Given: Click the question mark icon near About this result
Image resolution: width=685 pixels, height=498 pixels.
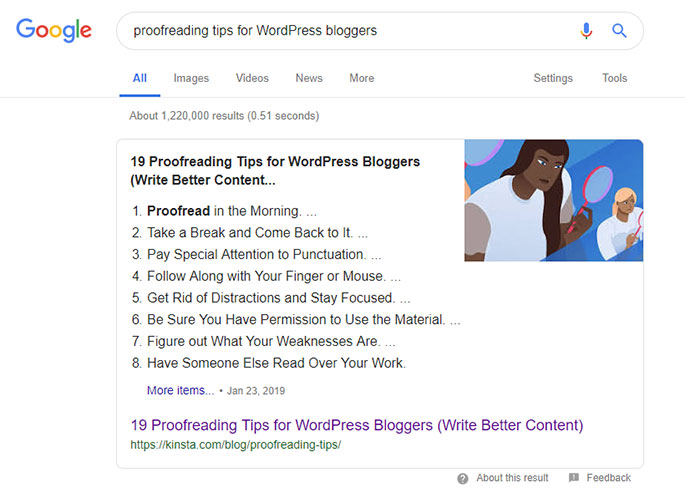Looking at the screenshot, I should (x=463, y=478).
